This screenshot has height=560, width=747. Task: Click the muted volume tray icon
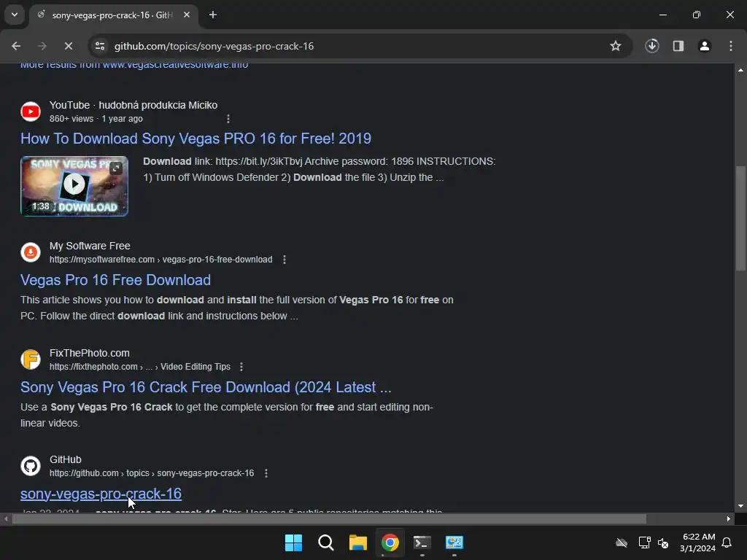pyautogui.click(x=663, y=542)
